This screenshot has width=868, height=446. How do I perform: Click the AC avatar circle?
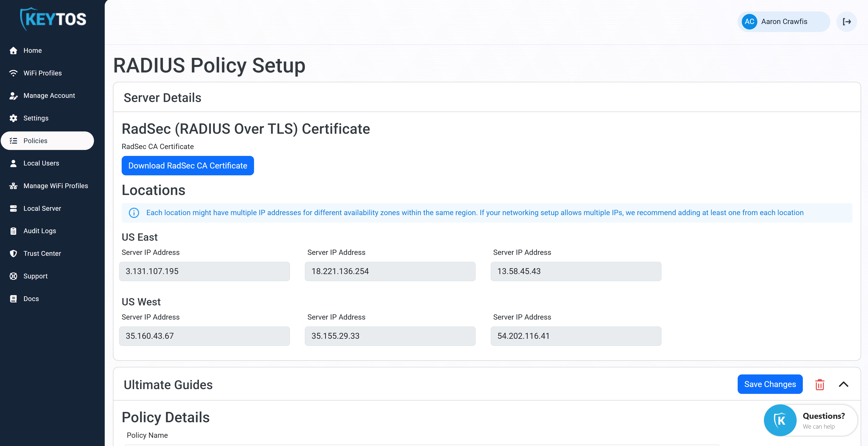point(749,21)
